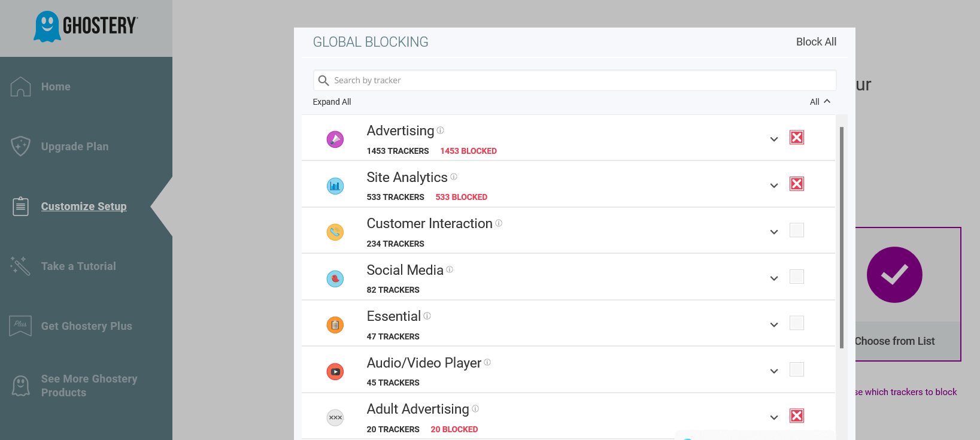Click the 82 TRACKERS count text
Image resolution: width=980 pixels, height=440 pixels.
[393, 290]
